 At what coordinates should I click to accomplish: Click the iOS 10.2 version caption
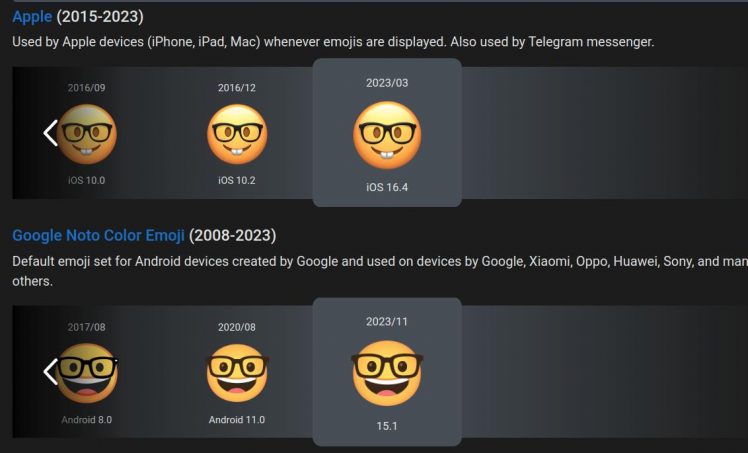click(237, 180)
